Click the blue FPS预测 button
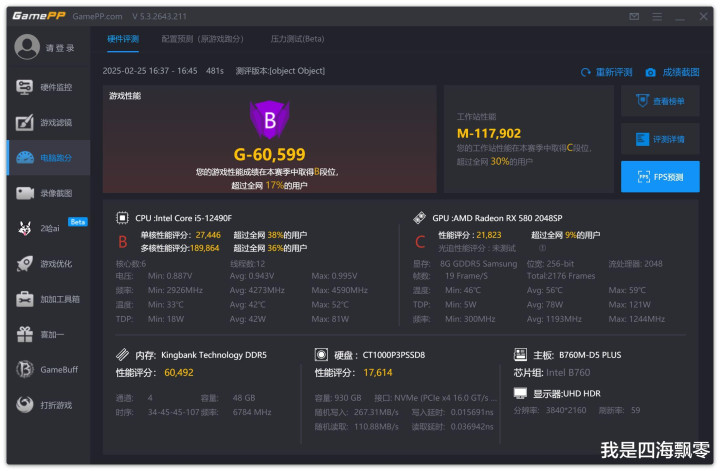Viewport: 720px width, 471px height. (x=660, y=176)
